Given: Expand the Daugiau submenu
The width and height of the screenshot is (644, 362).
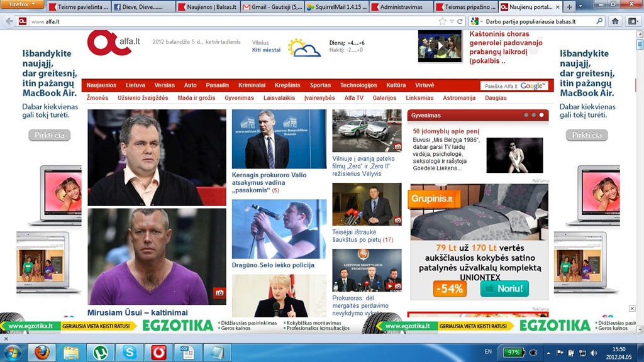Looking at the screenshot, I should click(496, 98).
